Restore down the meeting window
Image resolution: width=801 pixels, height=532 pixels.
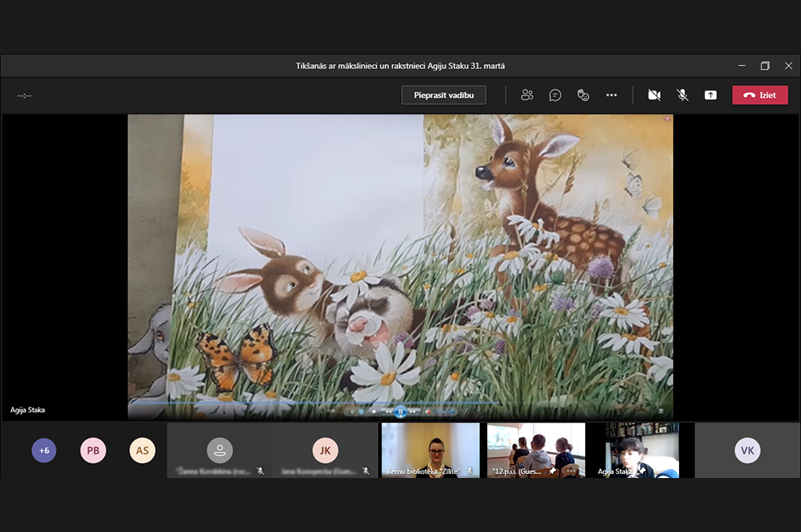[765, 66]
